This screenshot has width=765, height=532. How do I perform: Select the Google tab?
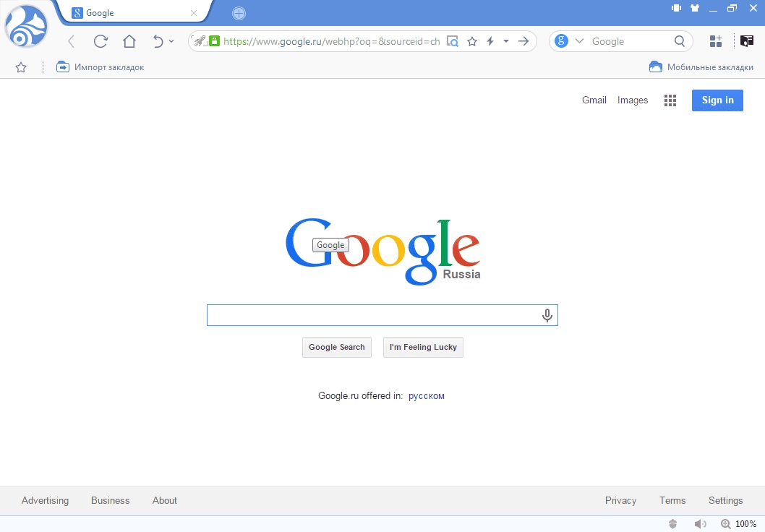132,13
